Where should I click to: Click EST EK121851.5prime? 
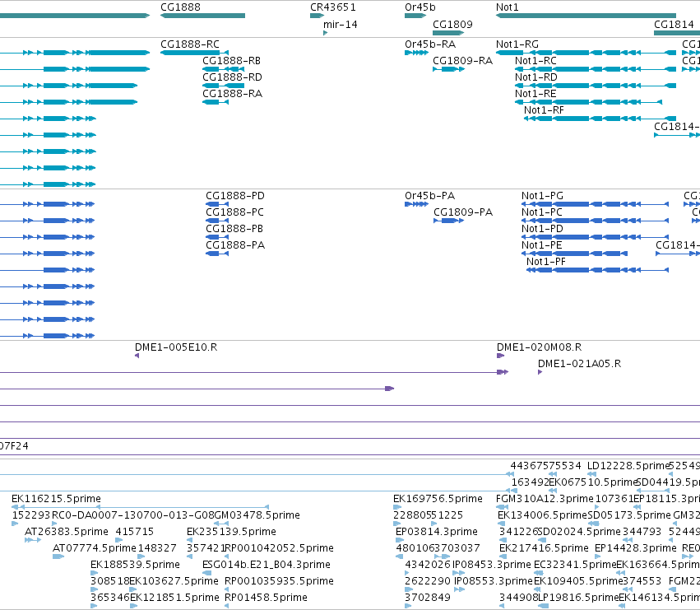click(x=174, y=598)
